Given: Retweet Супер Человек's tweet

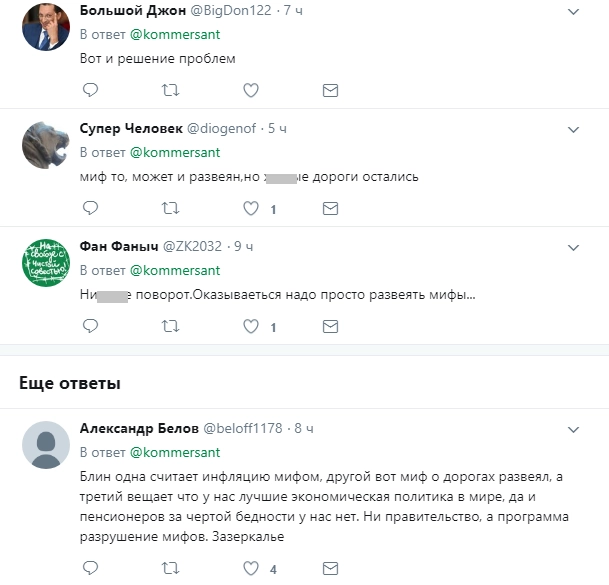Looking at the screenshot, I should pos(170,208).
